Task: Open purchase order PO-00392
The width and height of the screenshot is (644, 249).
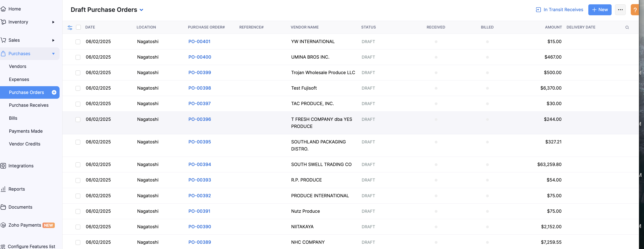Action: click(199, 196)
